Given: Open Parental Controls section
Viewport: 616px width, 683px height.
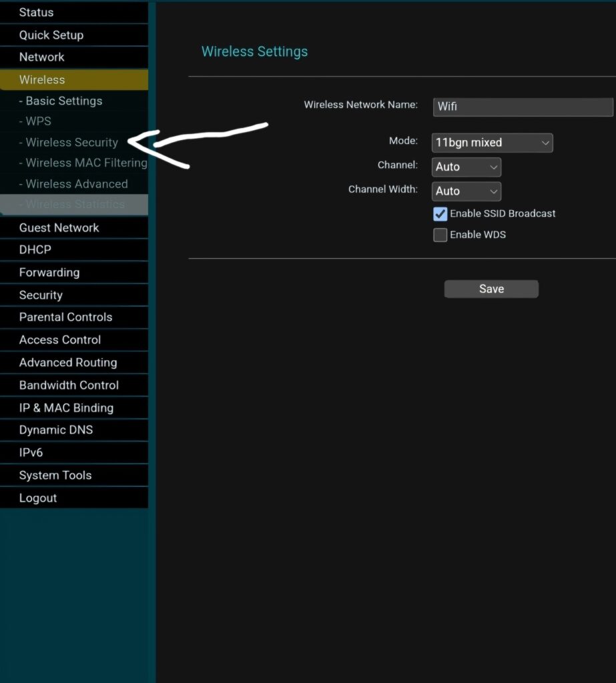Looking at the screenshot, I should pyautogui.click(x=65, y=317).
